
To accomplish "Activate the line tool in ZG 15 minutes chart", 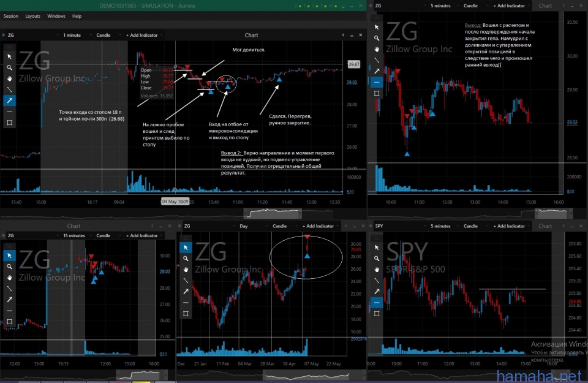I will [9, 289].
